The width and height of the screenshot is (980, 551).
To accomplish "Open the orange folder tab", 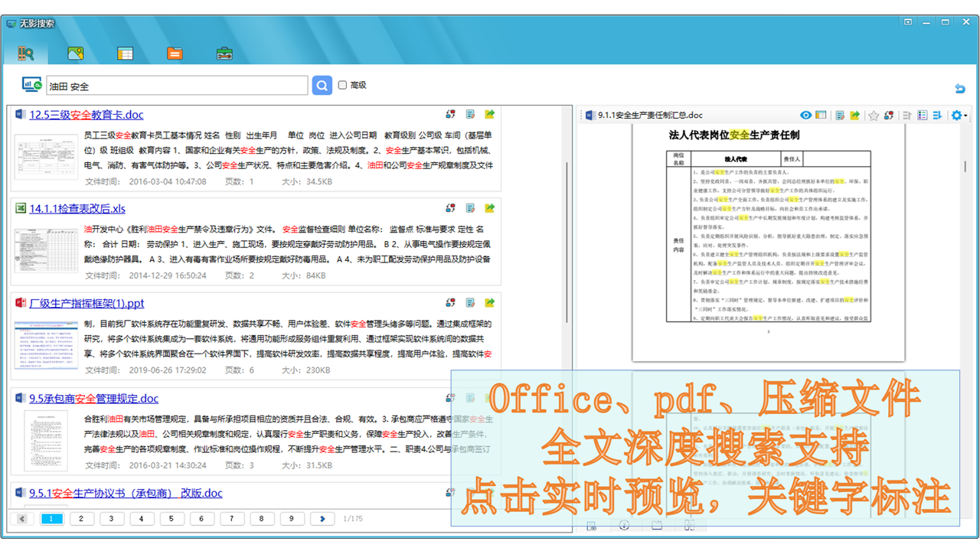I will (175, 54).
